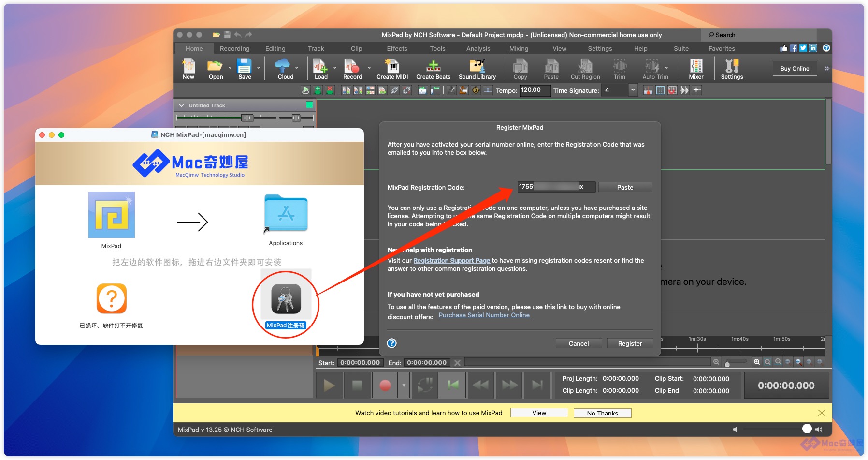This screenshot has width=868, height=460.
Task: Switch to the Analysis tab
Action: click(x=478, y=48)
